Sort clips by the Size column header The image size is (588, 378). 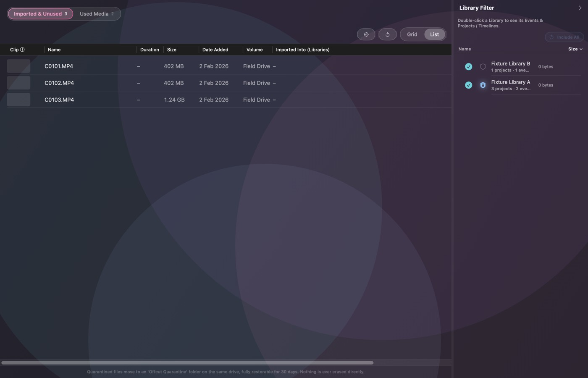(x=172, y=50)
